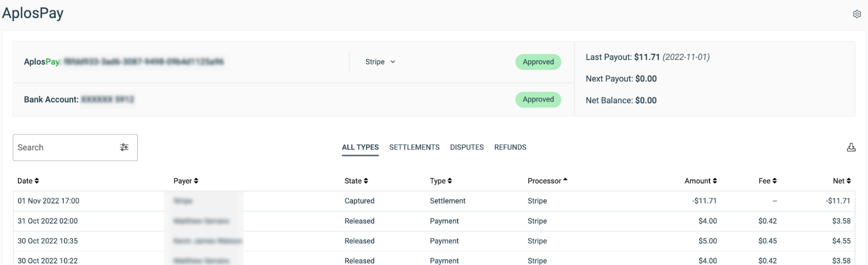
Task: Sort by the Fee column arrows
Action: pyautogui.click(x=774, y=181)
